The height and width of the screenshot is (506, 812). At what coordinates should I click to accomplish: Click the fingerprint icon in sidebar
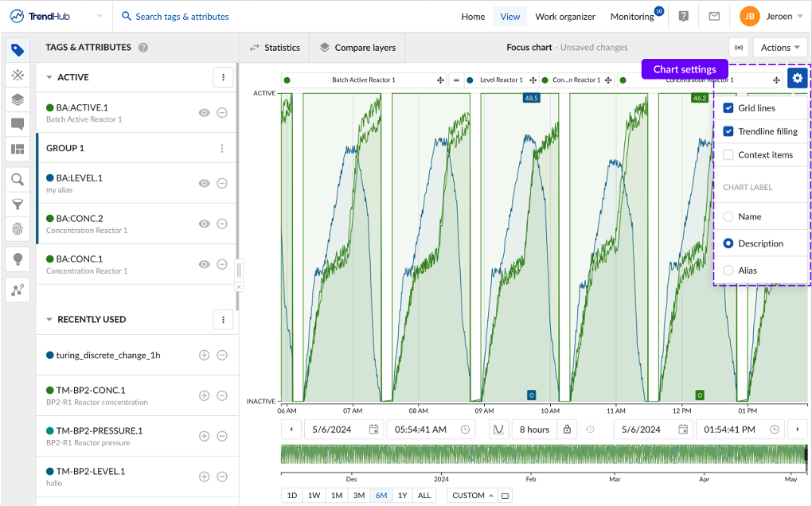tap(18, 229)
